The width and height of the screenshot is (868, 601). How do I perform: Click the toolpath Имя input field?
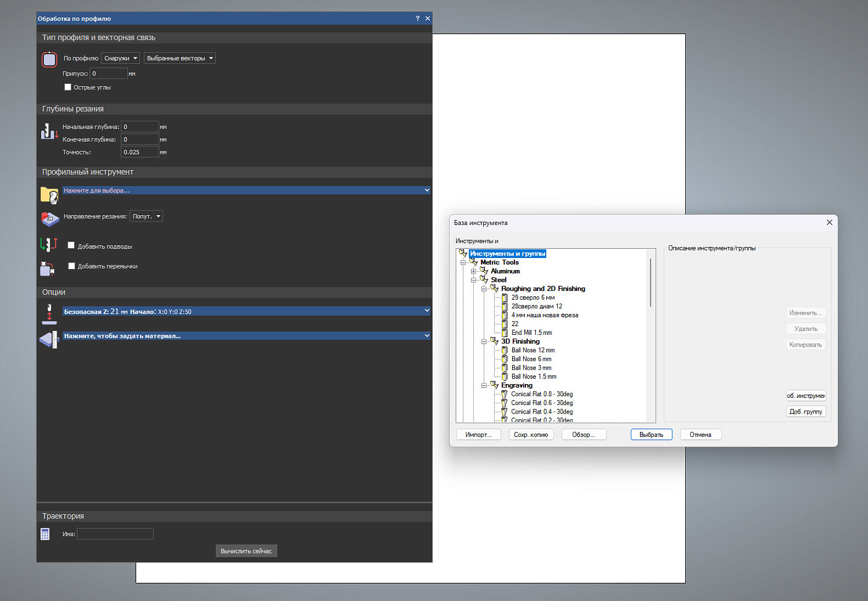[115, 534]
